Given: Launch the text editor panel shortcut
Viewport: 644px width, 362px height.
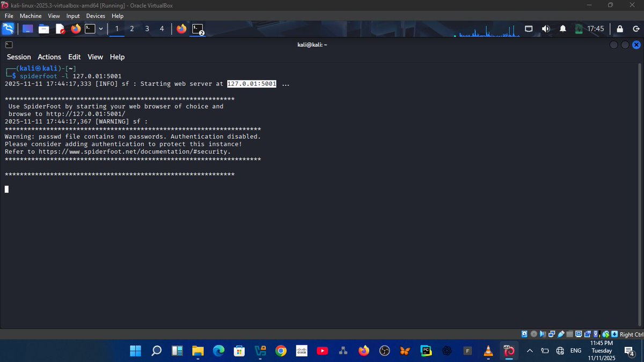Looking at the screenshot, I should 60,29.
